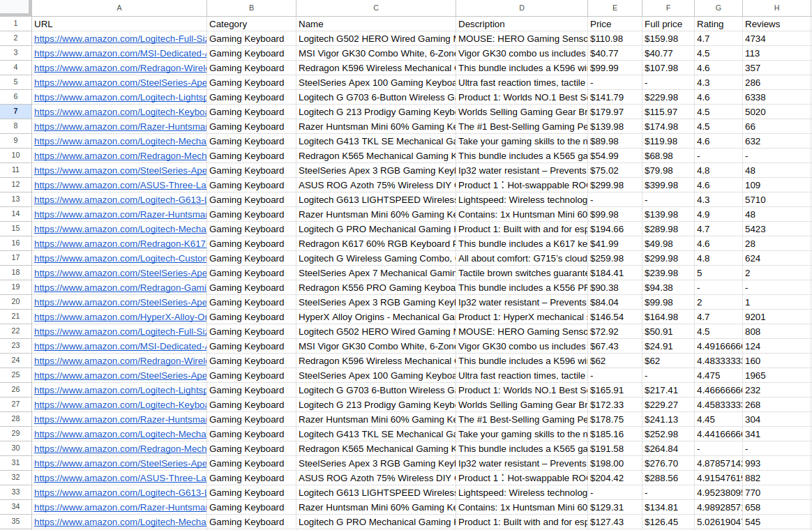Select row 7 header
The height and width of the screenshot is (530, 812).
click(x=15, y=112)
